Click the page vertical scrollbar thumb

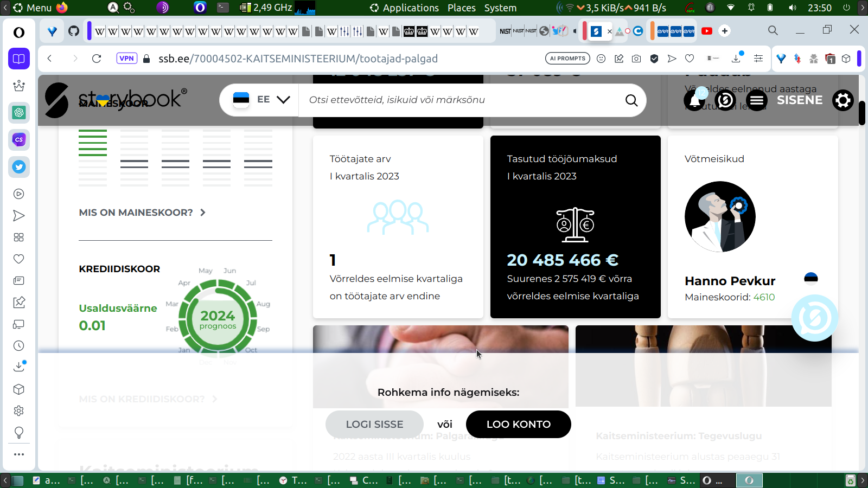click(862, 113)
